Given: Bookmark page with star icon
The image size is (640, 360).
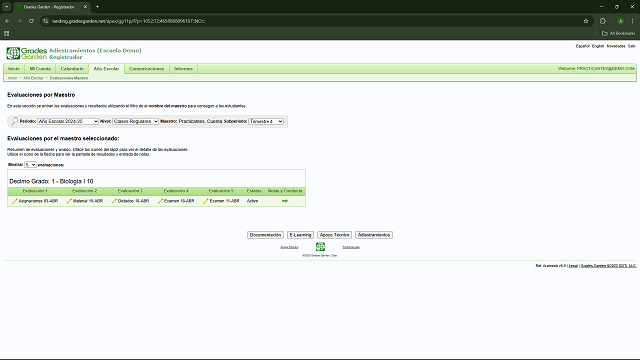Looking at the screenshot, I should point(586,21).
